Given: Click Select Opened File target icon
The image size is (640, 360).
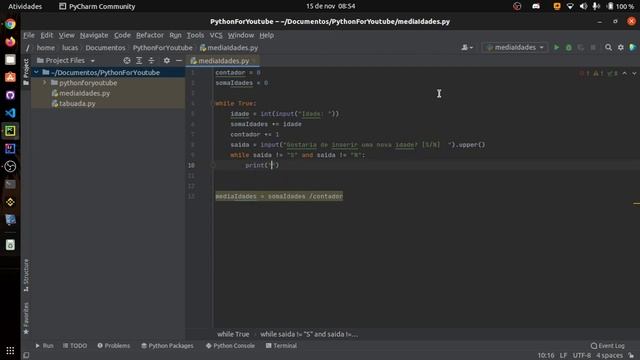Looking at the screenshot, I should click(x=127, y=60).
